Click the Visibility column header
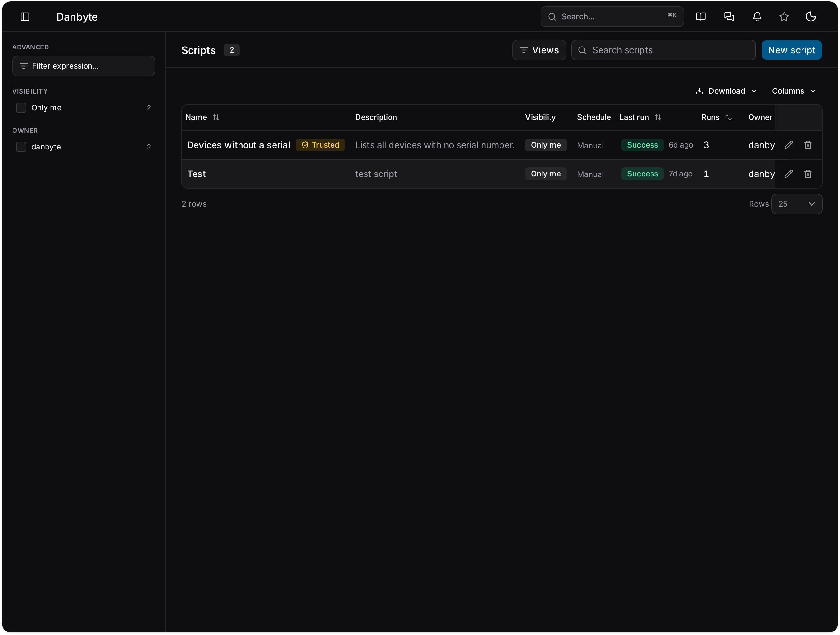 540,117
